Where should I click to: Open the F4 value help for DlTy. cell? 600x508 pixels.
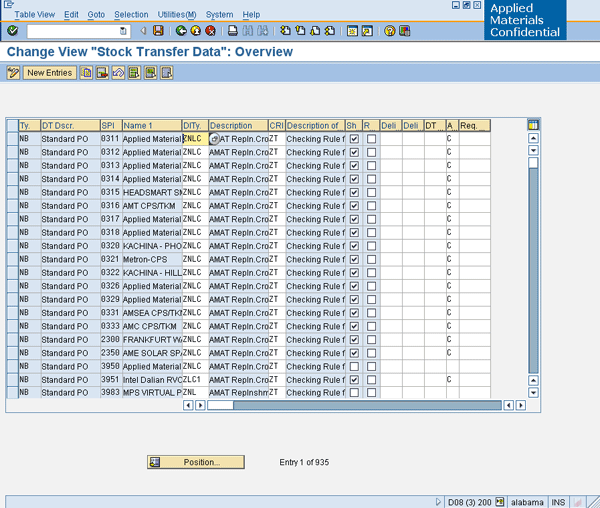coord(213,139)
